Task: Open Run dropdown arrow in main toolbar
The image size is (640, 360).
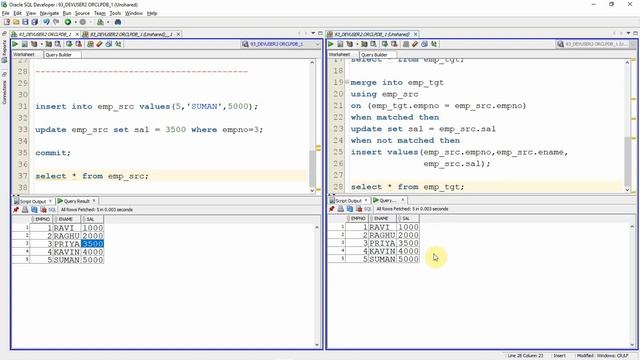Action: click(x=75, y=22)
